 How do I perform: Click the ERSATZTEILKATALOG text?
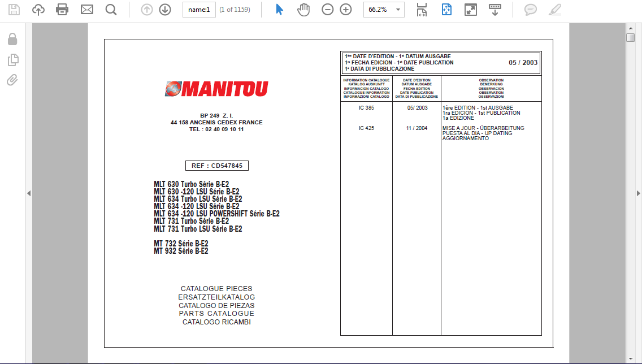coord(216,297)
